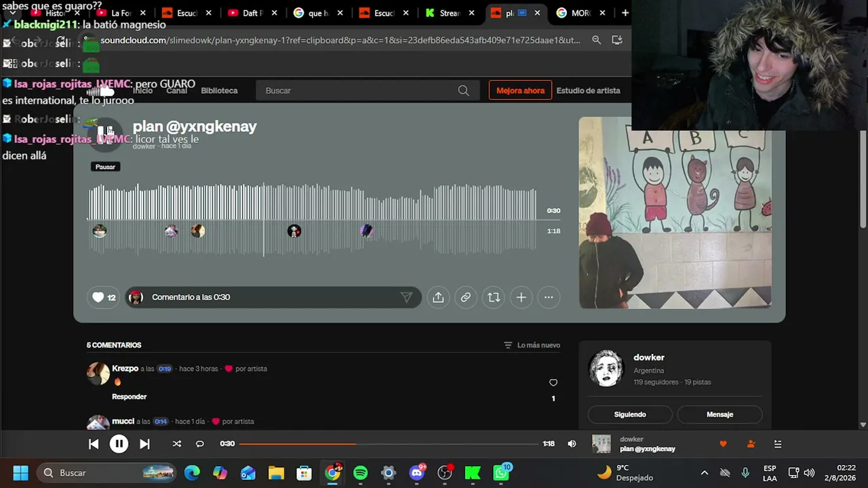Click the SoundCloud URL in the address bar

click(x=340, y=40)
